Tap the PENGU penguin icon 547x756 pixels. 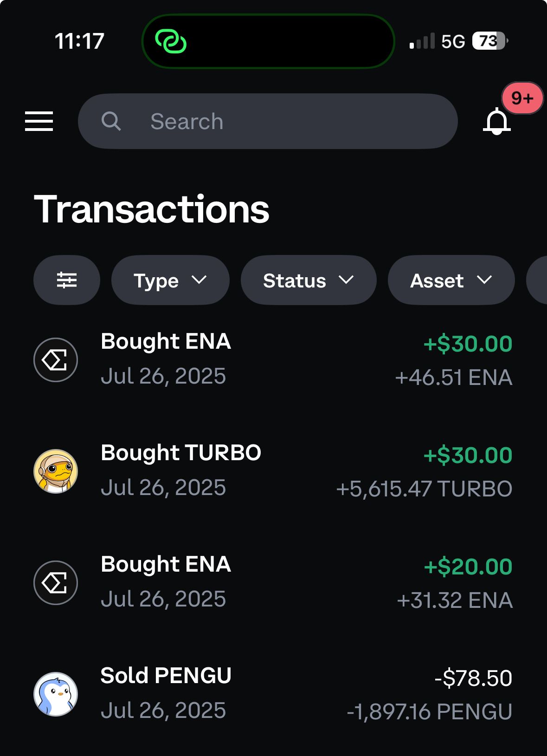click(56, 694)
